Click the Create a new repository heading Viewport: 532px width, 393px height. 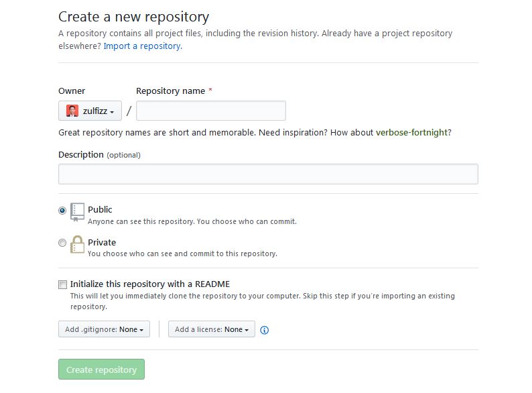[133, 17]
